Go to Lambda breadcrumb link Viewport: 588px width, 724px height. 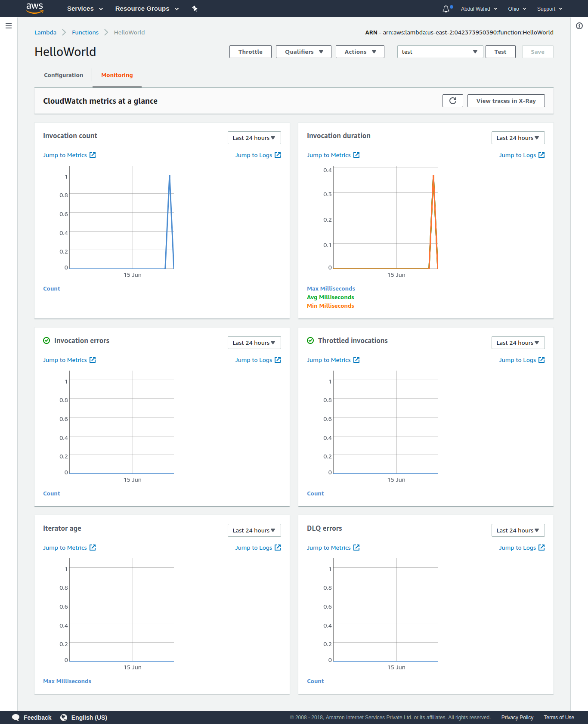pyautogui.click(x=45, y=32)
